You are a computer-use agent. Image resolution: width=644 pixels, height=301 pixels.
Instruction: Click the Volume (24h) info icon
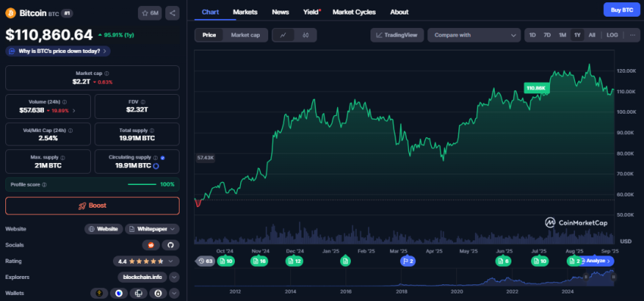tap(64, 102)
